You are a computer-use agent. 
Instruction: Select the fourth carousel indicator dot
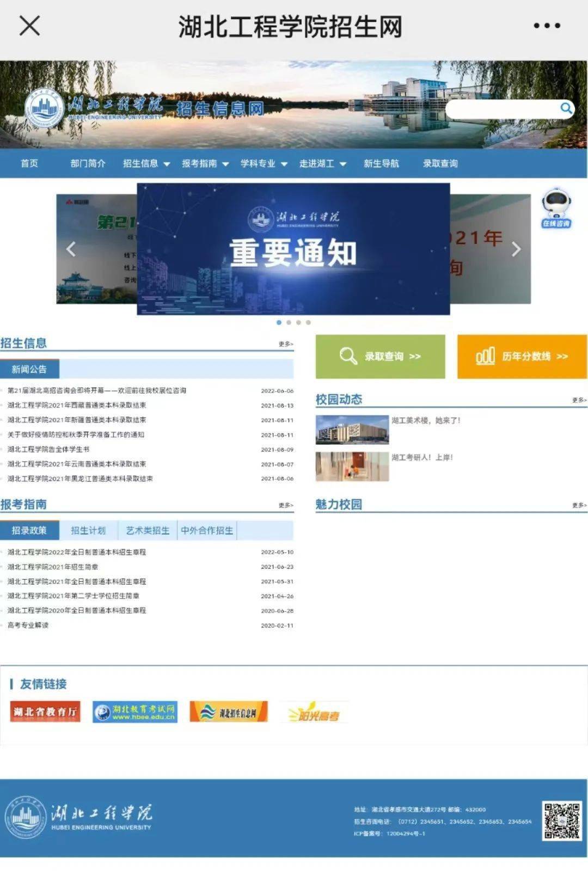tap(308, 322)
